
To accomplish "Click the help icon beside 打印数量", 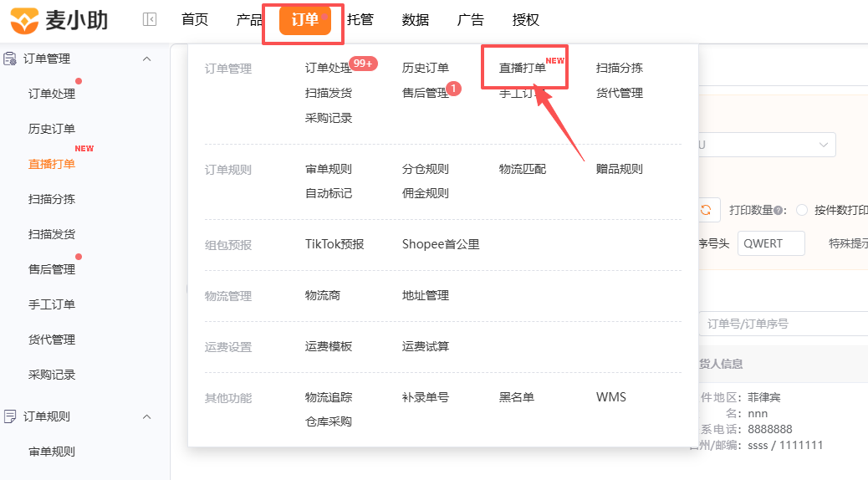I will 778,211.
